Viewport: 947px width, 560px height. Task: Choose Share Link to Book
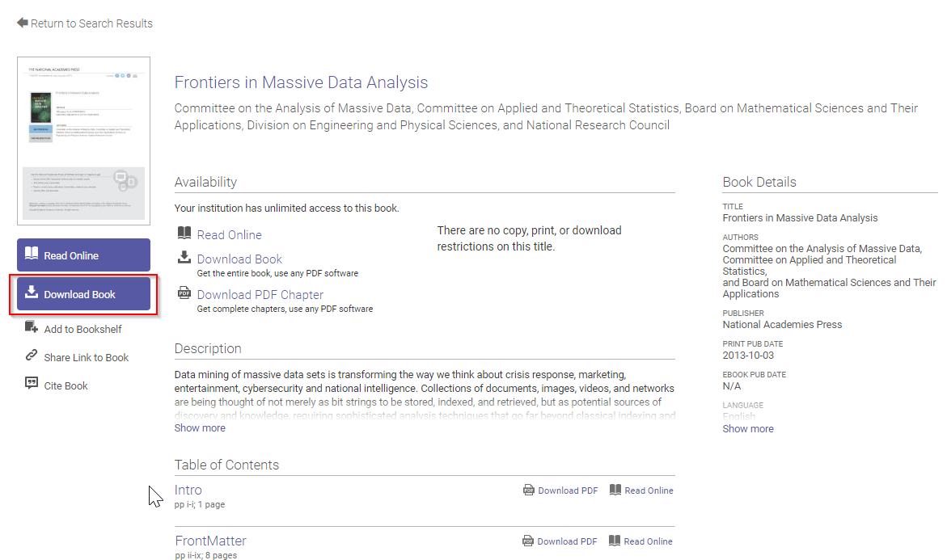click(87, 357)
